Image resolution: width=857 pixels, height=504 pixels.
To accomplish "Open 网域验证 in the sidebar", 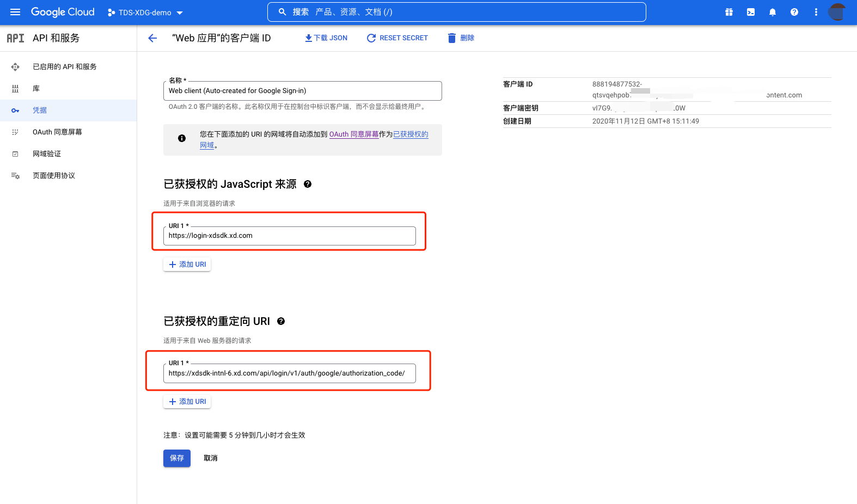I will pyautogui.click(x=68, y=154).
